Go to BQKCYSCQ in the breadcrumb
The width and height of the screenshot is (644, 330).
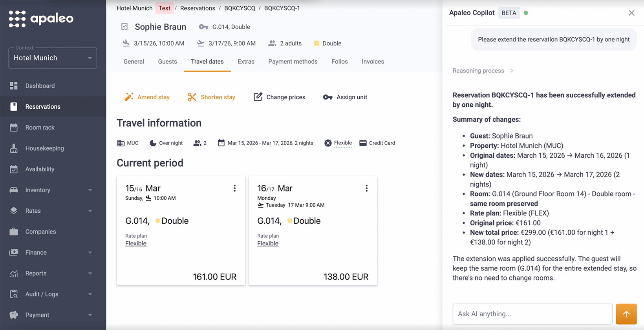pos(240,8)
